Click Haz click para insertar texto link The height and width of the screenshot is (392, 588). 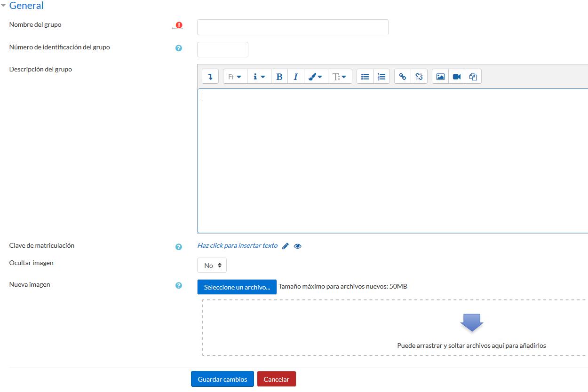[238, 245]
